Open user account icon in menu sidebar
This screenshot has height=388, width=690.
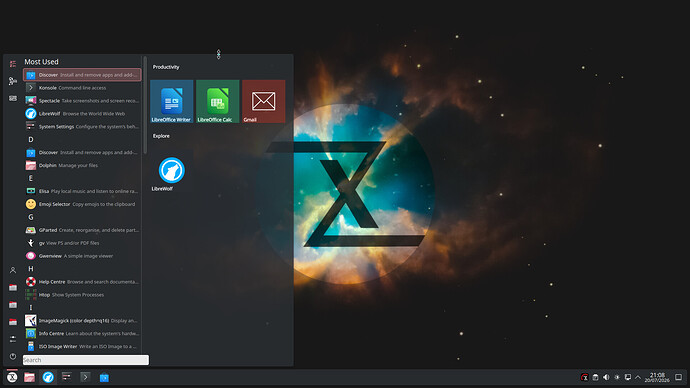pos(13,270)
